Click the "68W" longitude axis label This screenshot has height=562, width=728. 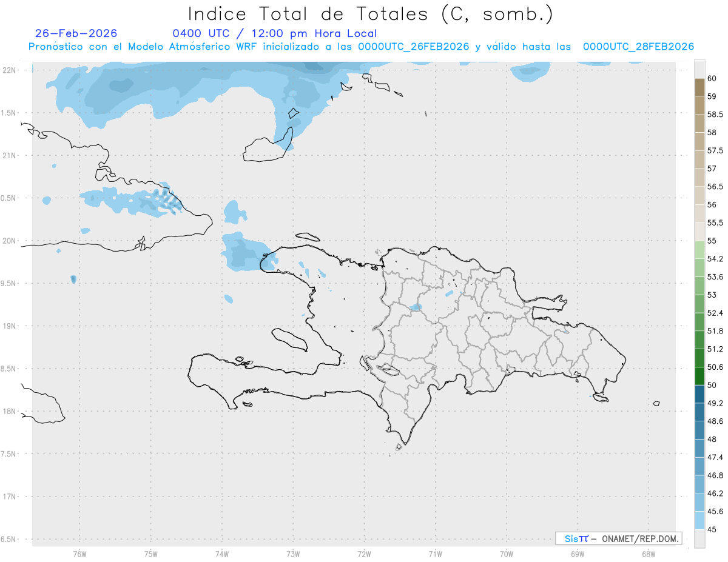click(x=649, y=554)
